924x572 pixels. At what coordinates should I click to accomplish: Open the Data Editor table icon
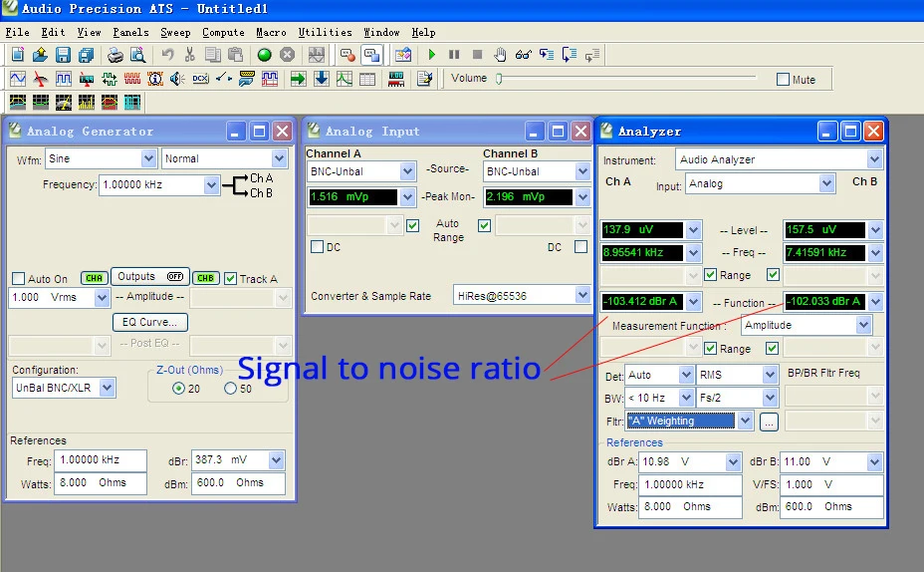point(367,79)
